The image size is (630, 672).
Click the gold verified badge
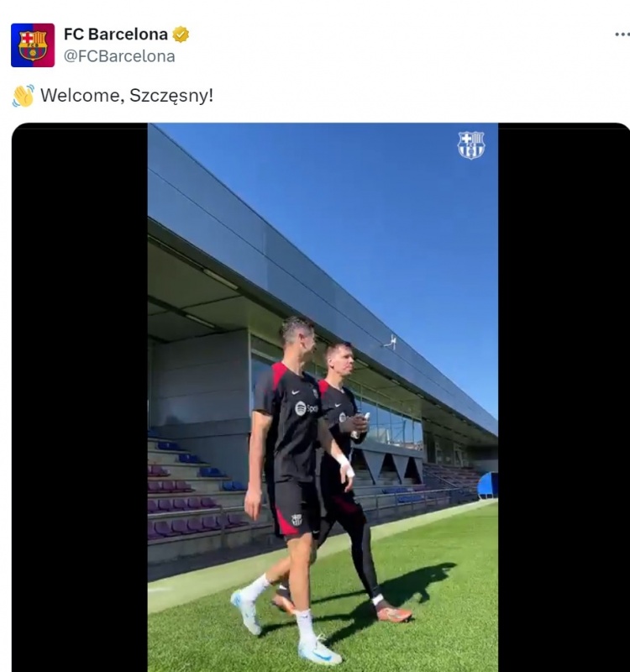pos(181,34)
